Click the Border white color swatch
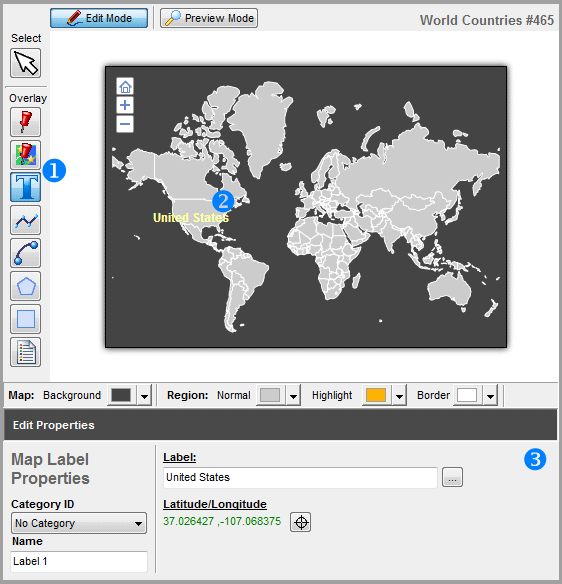The height and width of the screenshot is (584, 562). [467, 395]
